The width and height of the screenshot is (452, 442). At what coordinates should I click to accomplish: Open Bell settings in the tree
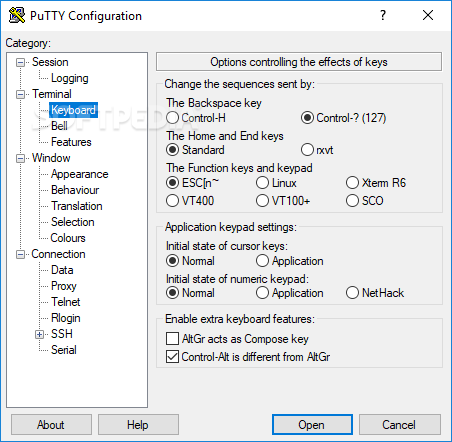pos(59,126)
